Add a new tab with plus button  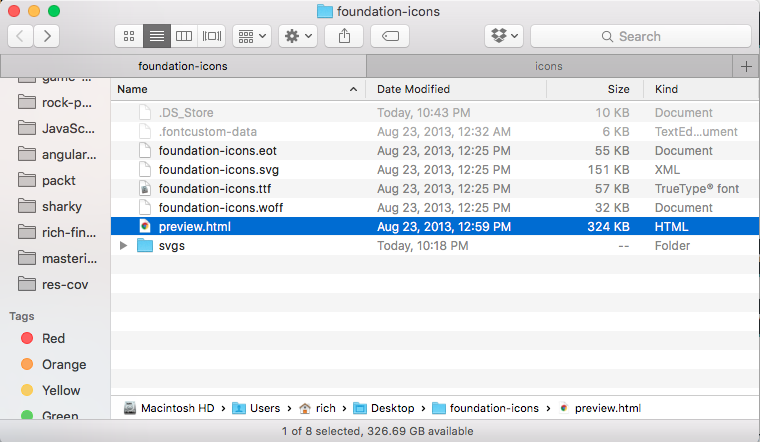[746, 66]
